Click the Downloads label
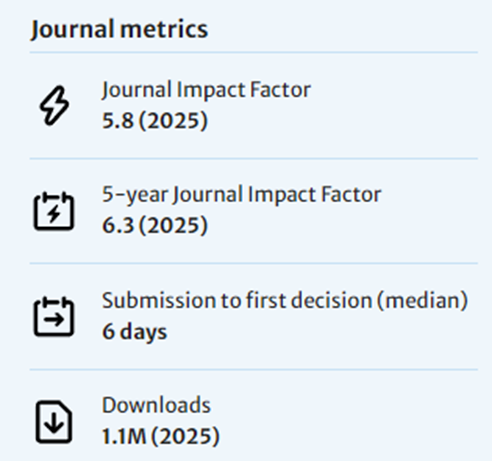Viewport: 492px width, 461px height. click(156, 405)
